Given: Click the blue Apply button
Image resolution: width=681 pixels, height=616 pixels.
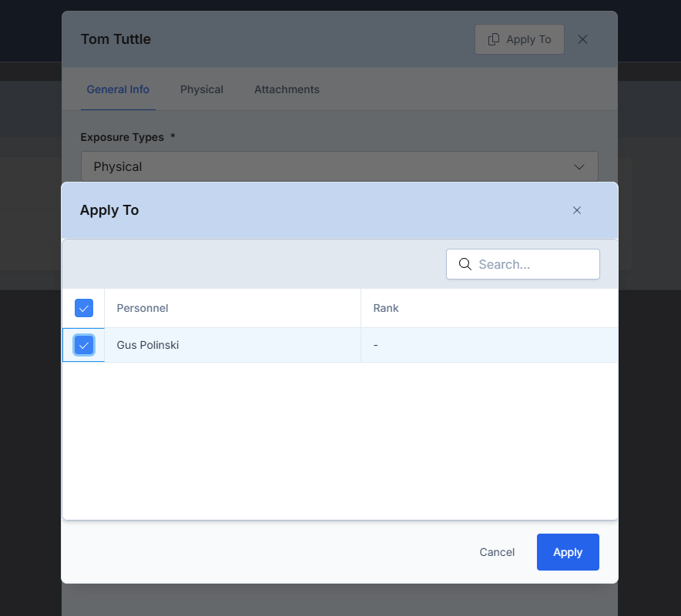Looking at the screenshot, I should coord(568,552).
